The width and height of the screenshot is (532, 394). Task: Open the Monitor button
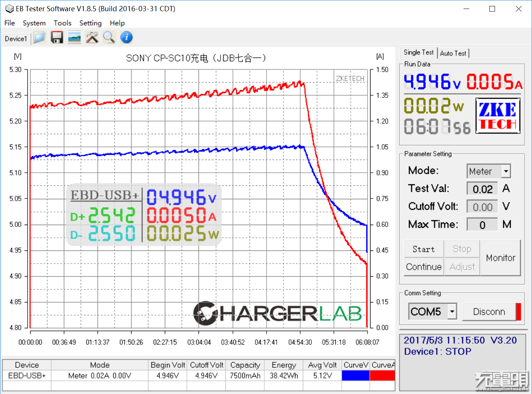[501, 258]
